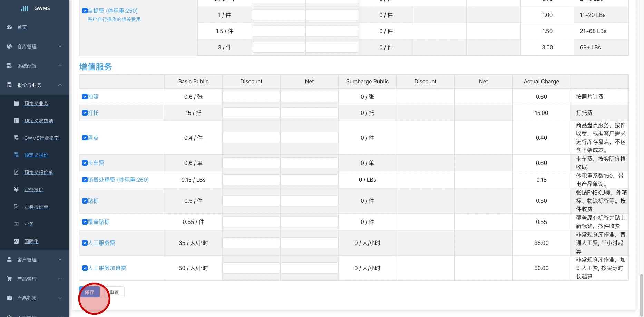Open the 预定义报价单 menu item
Viewport: 644px width, 317px height.
(39, 172)
